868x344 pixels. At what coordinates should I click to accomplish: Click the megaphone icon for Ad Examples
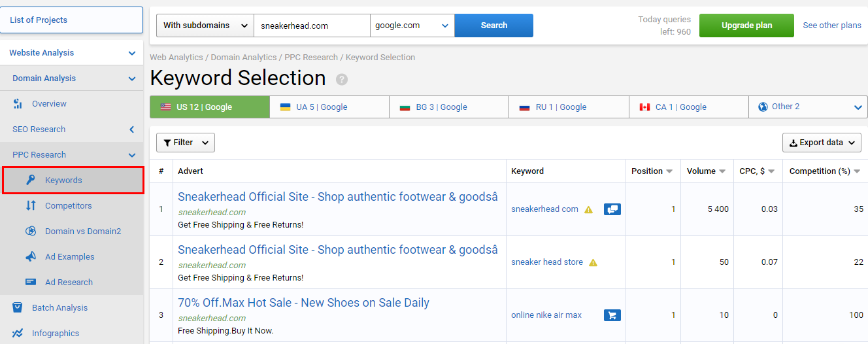[31, 256]
